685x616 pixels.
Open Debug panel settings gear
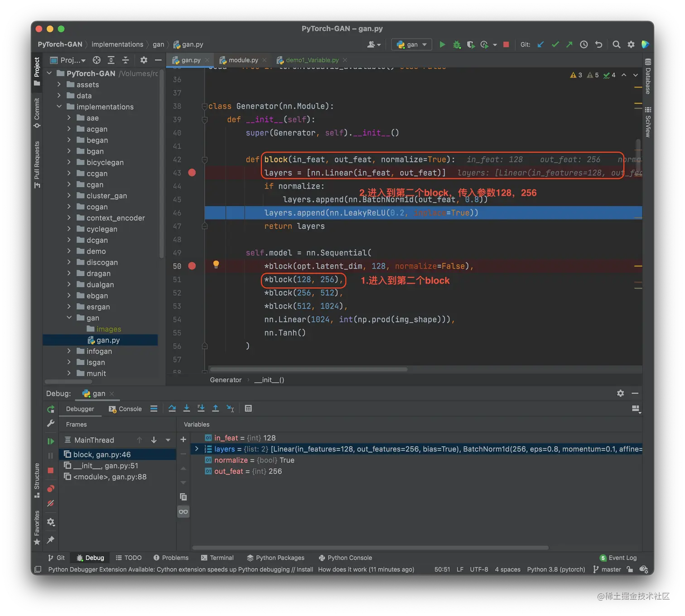(620, 393)
